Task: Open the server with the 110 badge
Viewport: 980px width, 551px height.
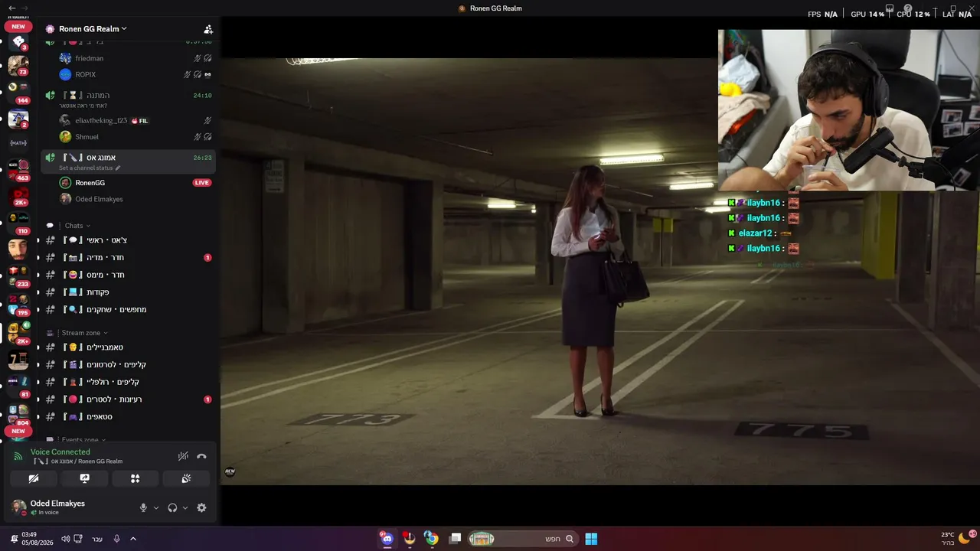Action: coord(18,222)
